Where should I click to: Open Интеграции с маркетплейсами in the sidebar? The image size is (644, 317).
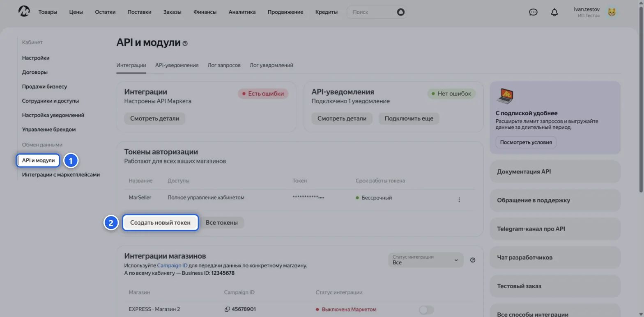[61, 175]
